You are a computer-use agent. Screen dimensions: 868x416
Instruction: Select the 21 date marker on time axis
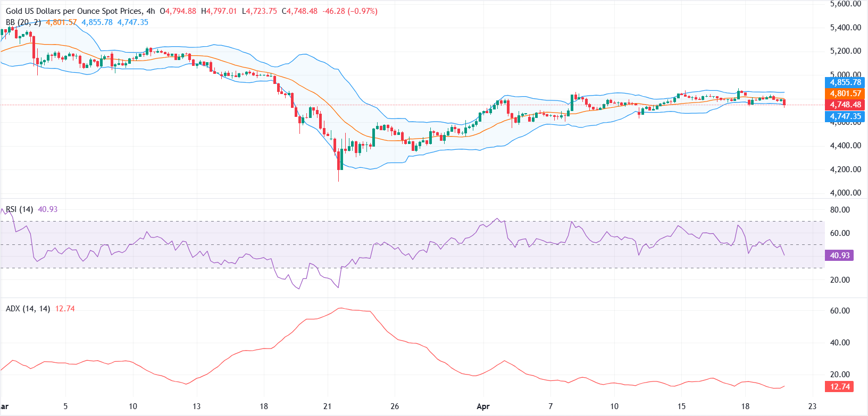pyautogui.click(x=327, y=406)
